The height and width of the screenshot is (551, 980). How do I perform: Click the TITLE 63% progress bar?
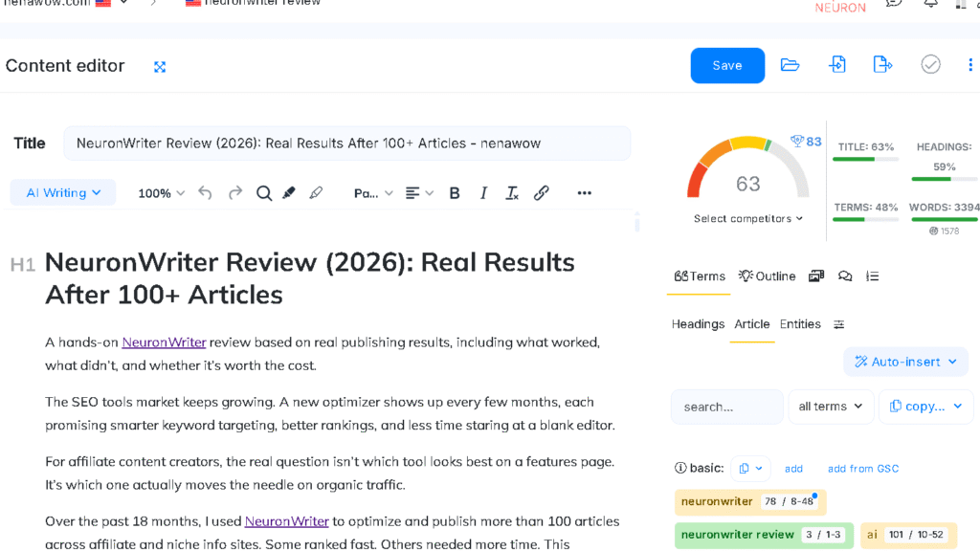click(865, 160)
